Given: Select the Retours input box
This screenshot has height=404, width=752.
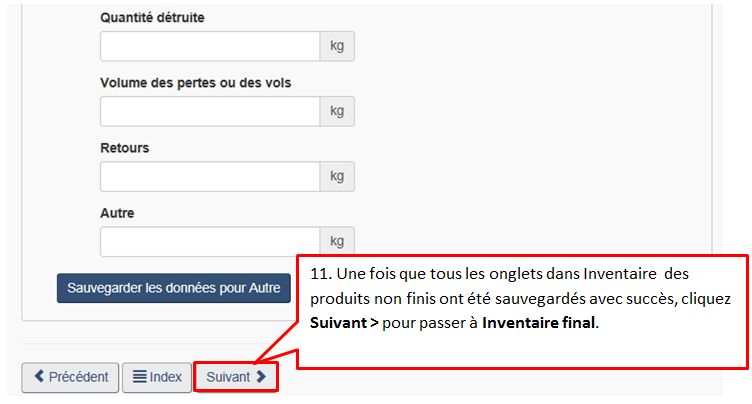Looking at the screenshot, I should 209,176.
